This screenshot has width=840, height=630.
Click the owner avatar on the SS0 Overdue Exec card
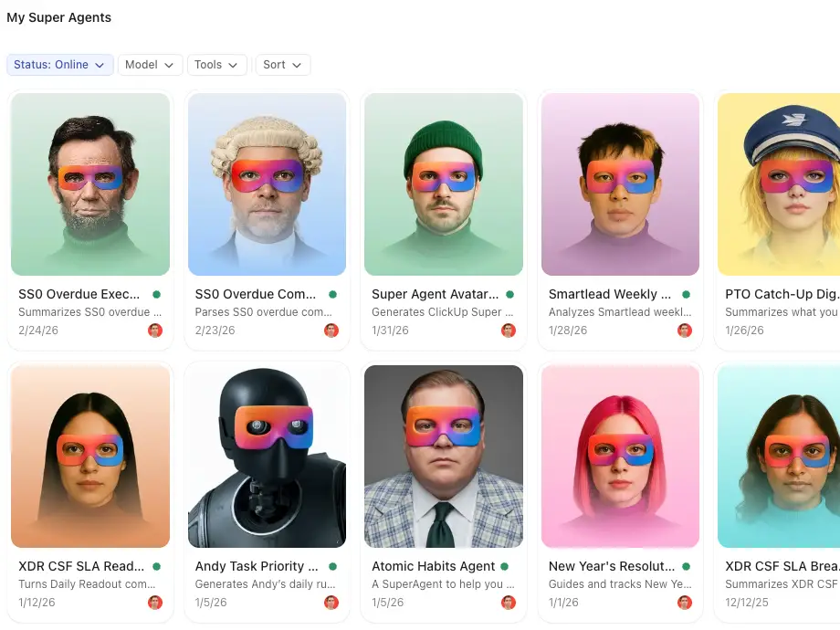(x=155, y=331)
